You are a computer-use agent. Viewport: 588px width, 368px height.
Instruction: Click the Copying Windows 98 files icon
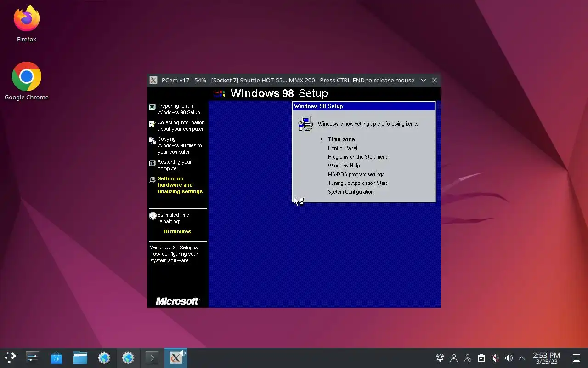[153, 141]
